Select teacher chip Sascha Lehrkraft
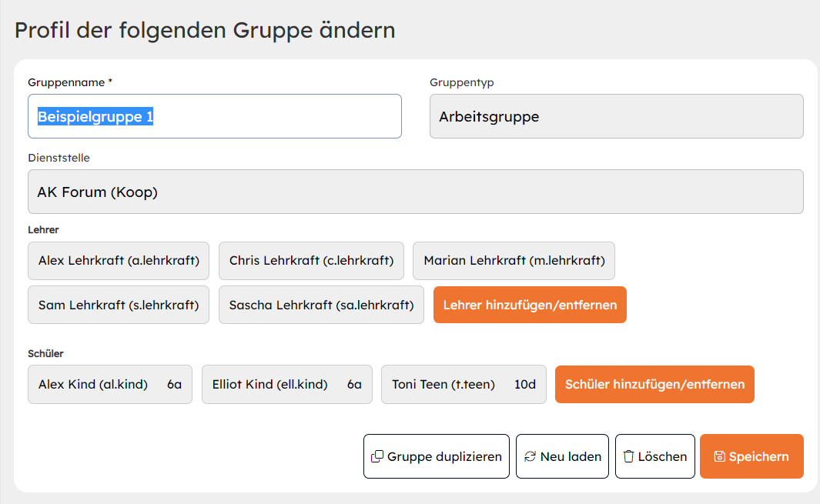Screen dimensions: 820x504 [321, 305]
